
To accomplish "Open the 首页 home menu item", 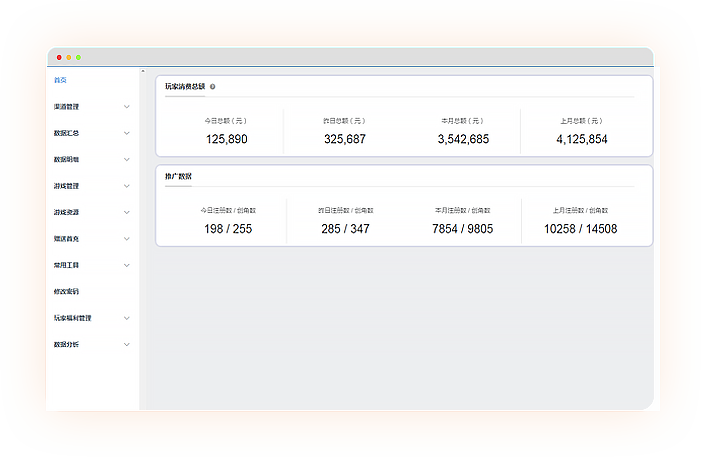I will tap(60, 80).
